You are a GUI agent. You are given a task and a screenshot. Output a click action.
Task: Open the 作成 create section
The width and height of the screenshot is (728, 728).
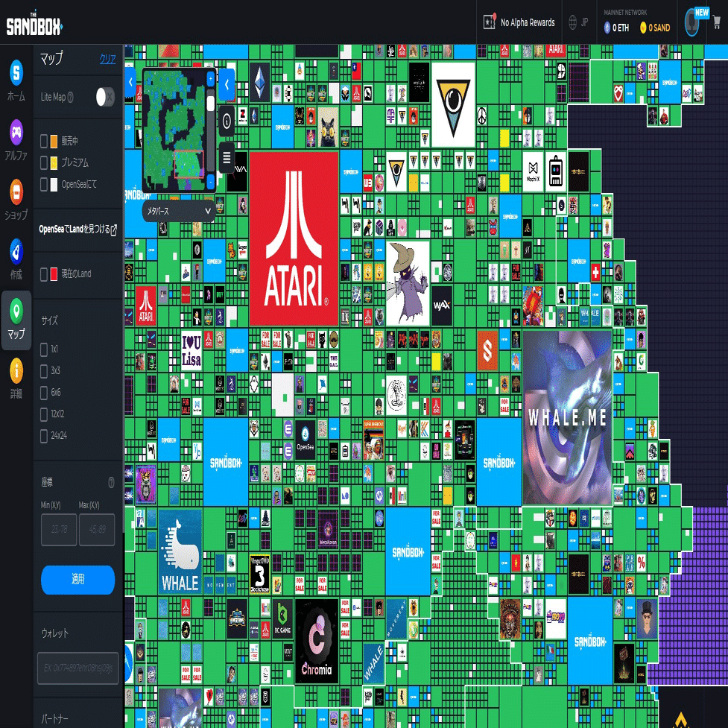[x=16, y=259]
